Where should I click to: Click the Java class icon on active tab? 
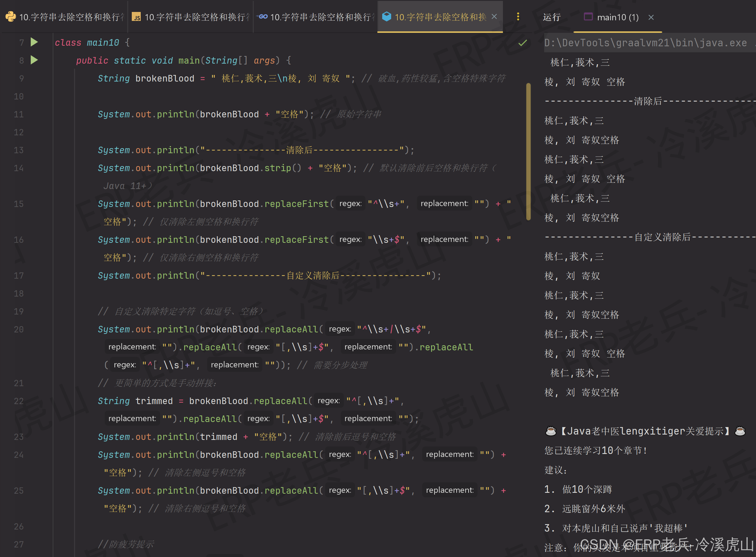click(387, 16)
